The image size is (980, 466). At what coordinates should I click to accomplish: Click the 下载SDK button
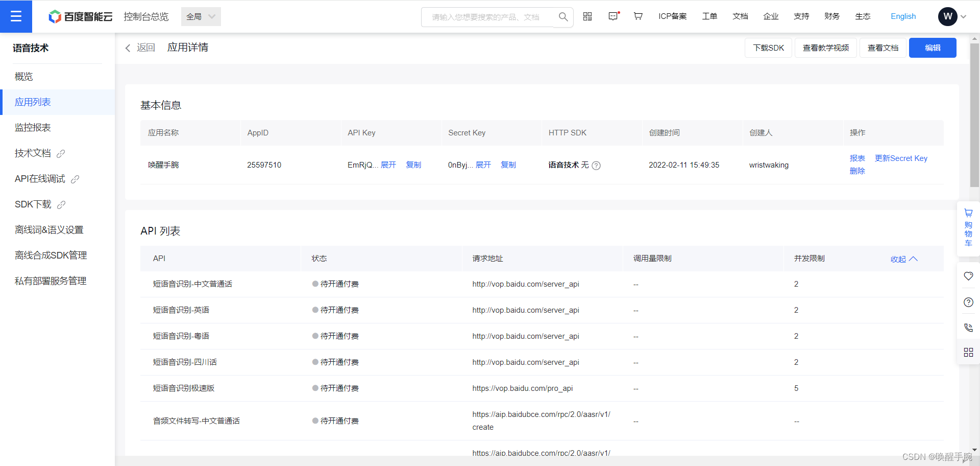(x=768, y=48)
